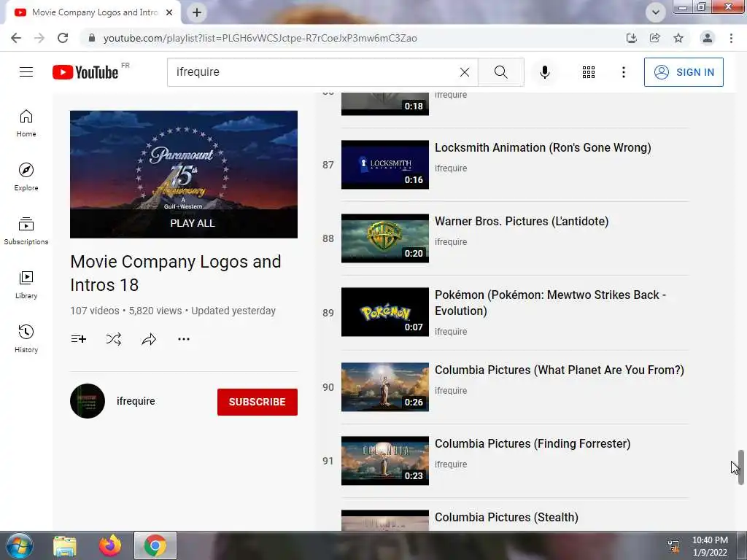Screen dimensions: 747x560
Task: Click the Locksmith thumbnail with 0:16 duration
Action: (x=385, y=165)
